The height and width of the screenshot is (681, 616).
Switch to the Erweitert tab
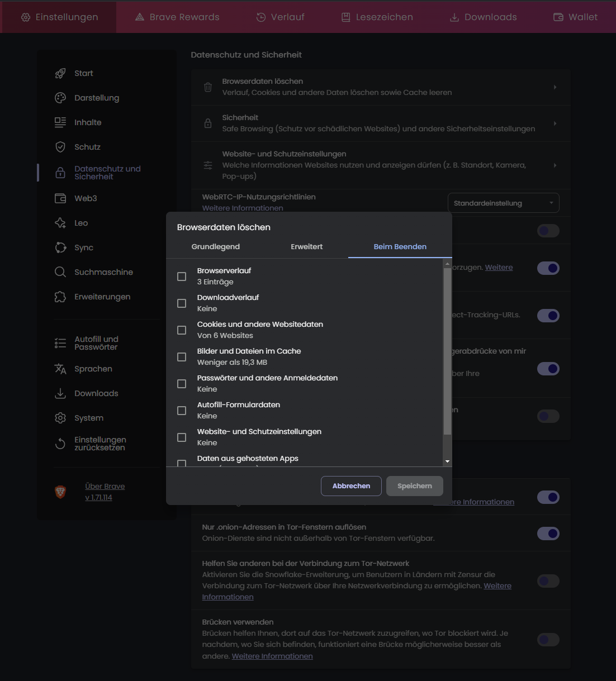(x=306, y=247)
